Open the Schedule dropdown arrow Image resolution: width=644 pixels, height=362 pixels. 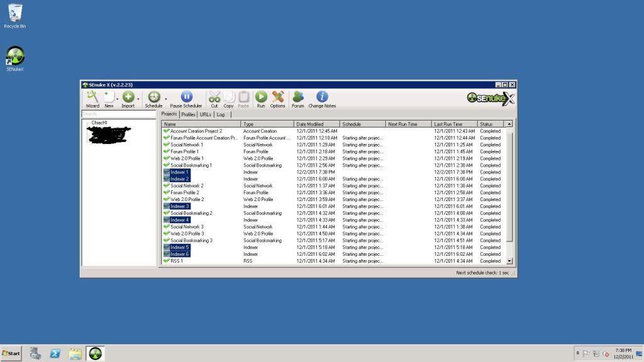click(x=166, y=99)
